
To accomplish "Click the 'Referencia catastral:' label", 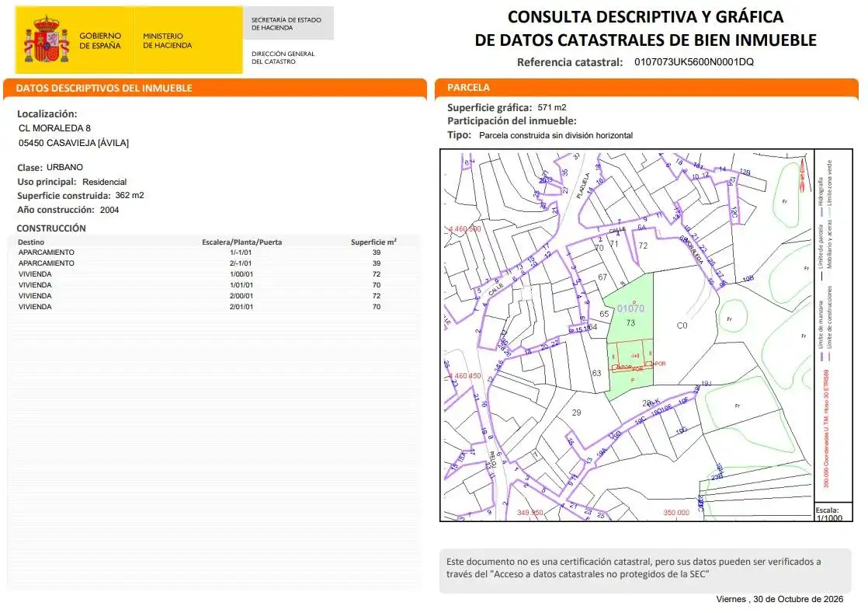I will [570, 62].
